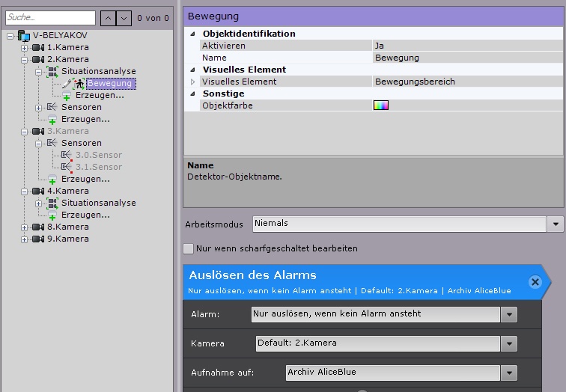Go to previous search result

tap(108, 17)
